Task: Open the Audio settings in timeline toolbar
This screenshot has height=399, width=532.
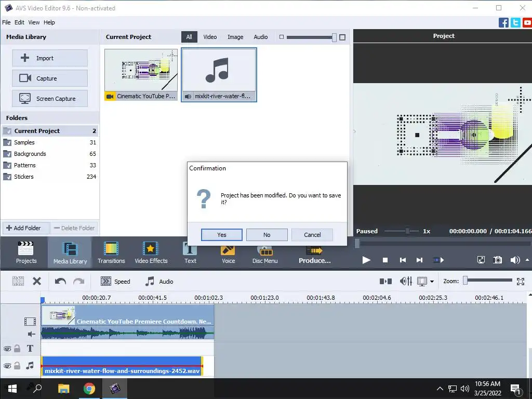Action: [x=159, y=281]
